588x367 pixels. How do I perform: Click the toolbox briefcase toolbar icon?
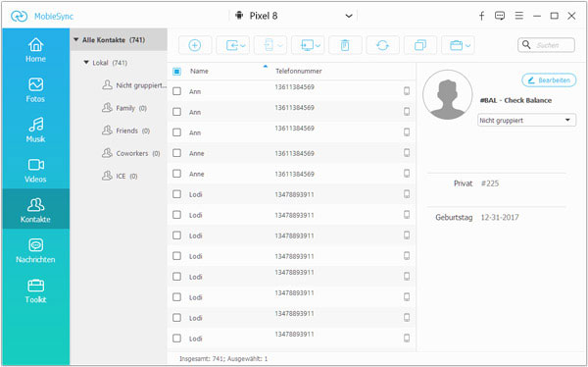click(x=456, y=45)
